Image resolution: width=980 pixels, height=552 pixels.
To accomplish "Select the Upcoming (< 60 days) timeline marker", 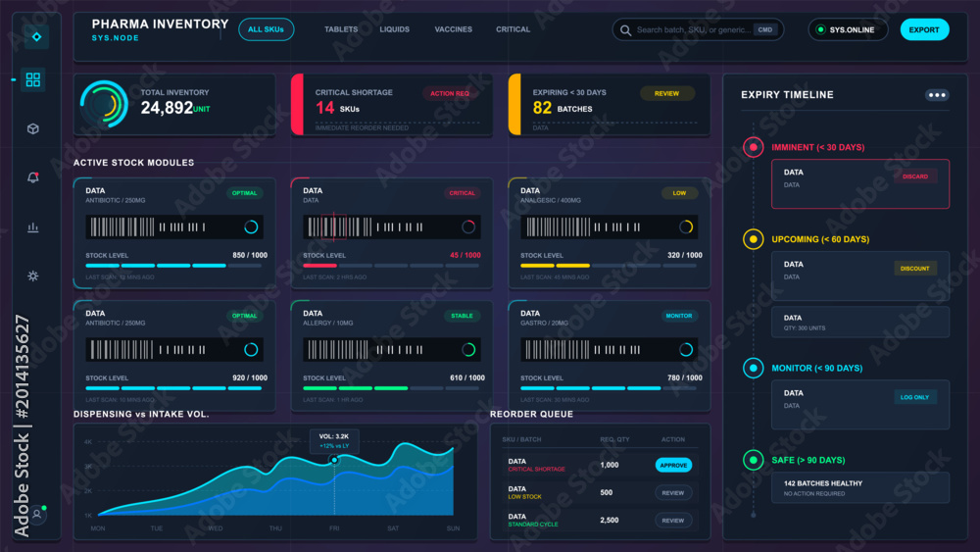I will point(753,239).
